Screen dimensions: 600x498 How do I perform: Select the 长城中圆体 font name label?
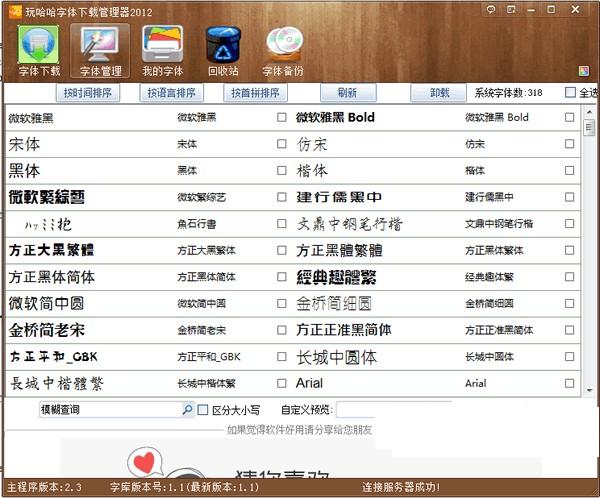point(489,357)
